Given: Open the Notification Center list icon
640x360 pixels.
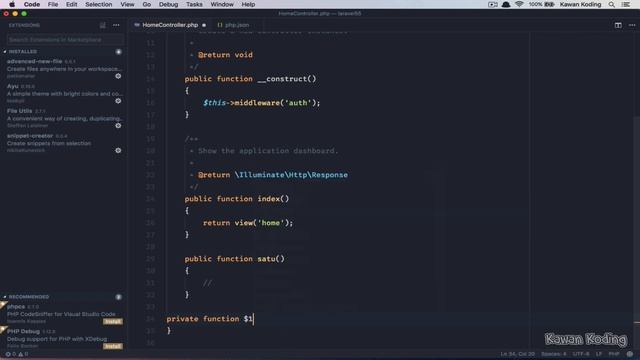Looking at the screenshot, I should coord(625,4).
